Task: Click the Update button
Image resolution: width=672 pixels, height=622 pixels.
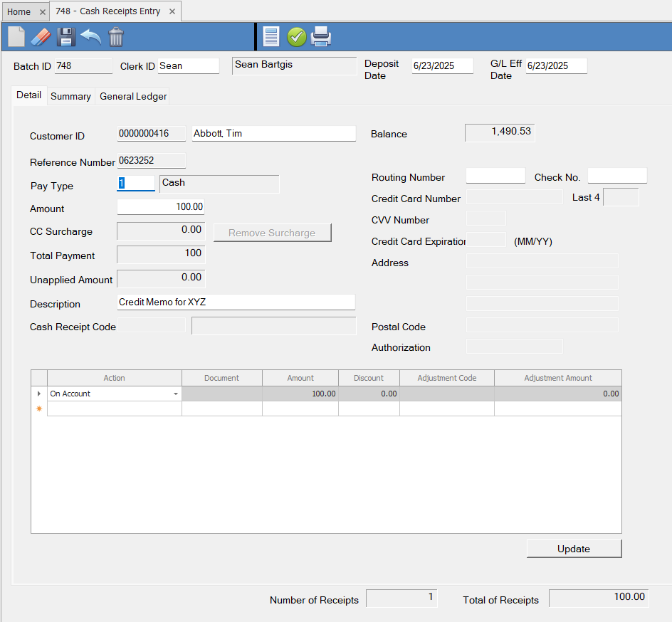Action: tap(574, 549)
